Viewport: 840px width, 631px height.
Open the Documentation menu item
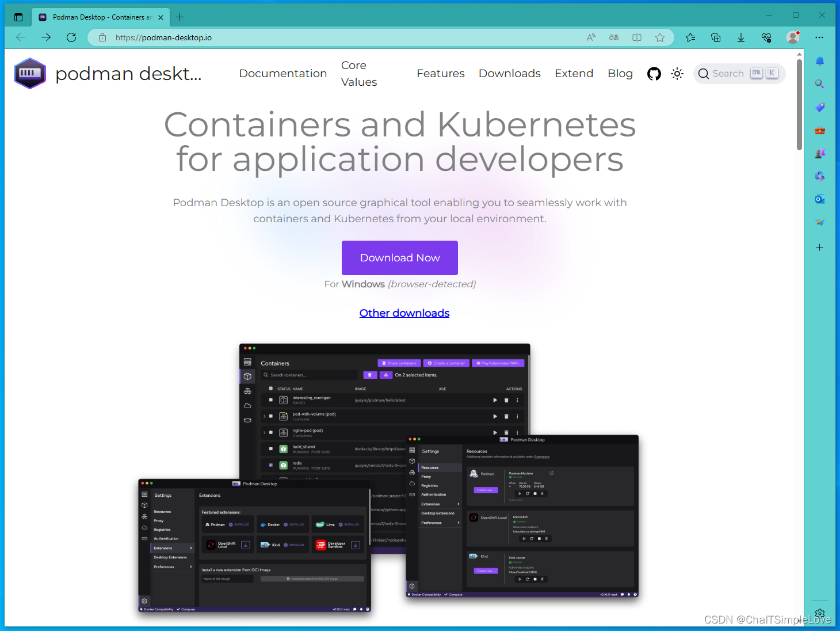pos(283,74)
